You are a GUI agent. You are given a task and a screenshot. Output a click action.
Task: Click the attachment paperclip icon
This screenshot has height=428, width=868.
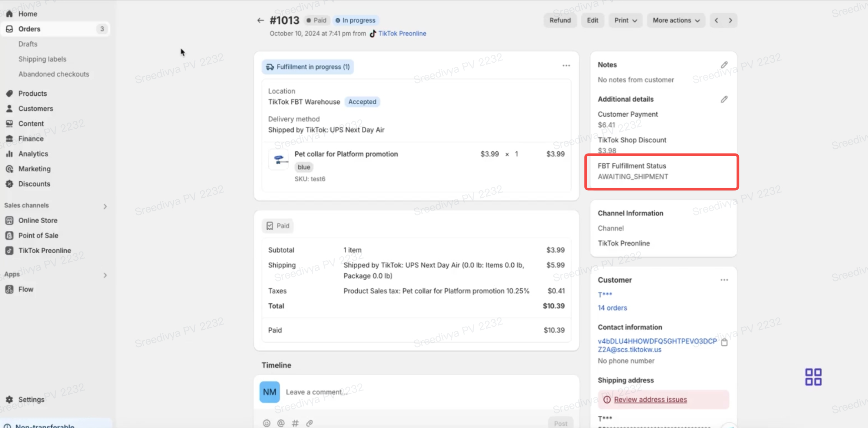click(309, 423)
